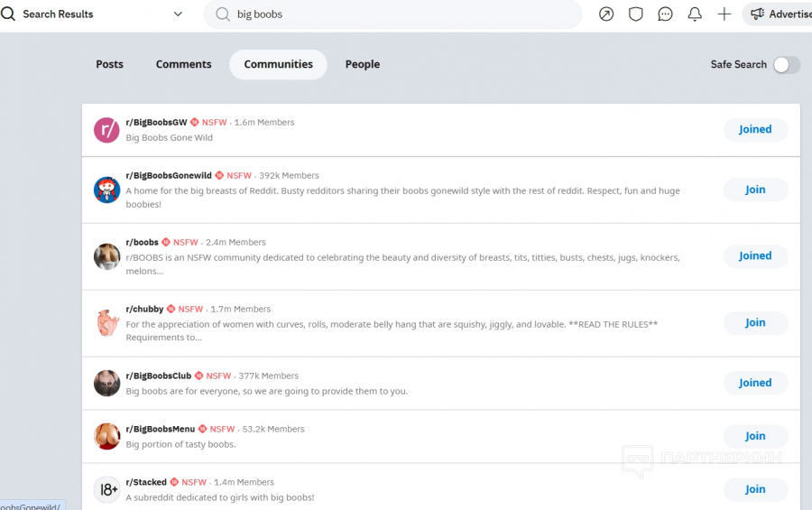The height and width of the screenshot is (510, 812).
Task: Open the chat bubble icon
Action: pyautogui.click(x=665, y=14)
